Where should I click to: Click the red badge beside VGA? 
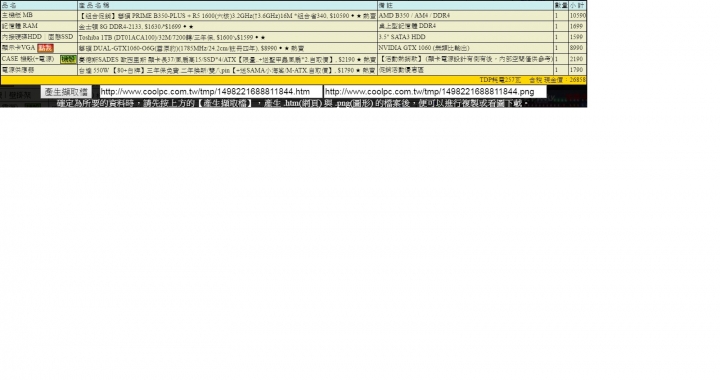(x=45, y=48)
